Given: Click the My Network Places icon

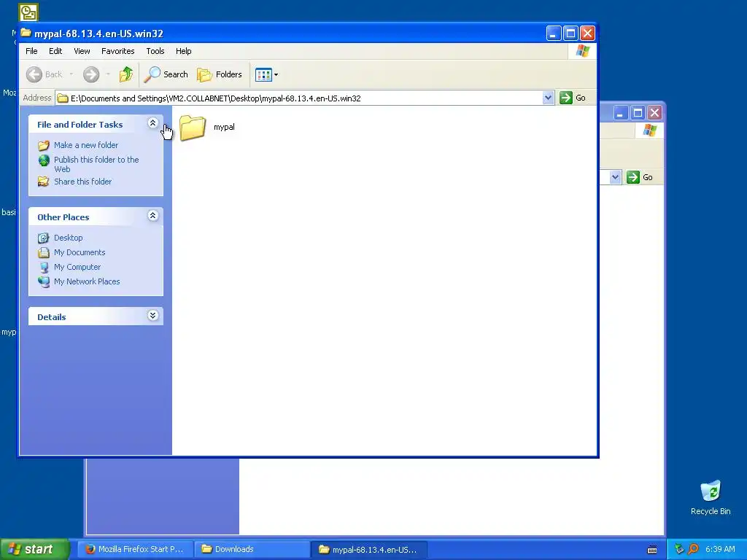Looking at the screenshot, I should click(x=43, y=281).
